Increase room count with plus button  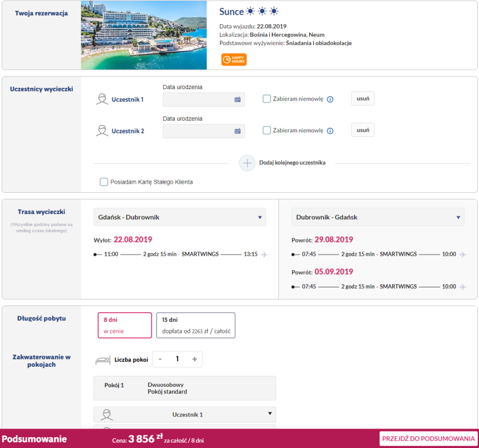[x=195, y=359]
